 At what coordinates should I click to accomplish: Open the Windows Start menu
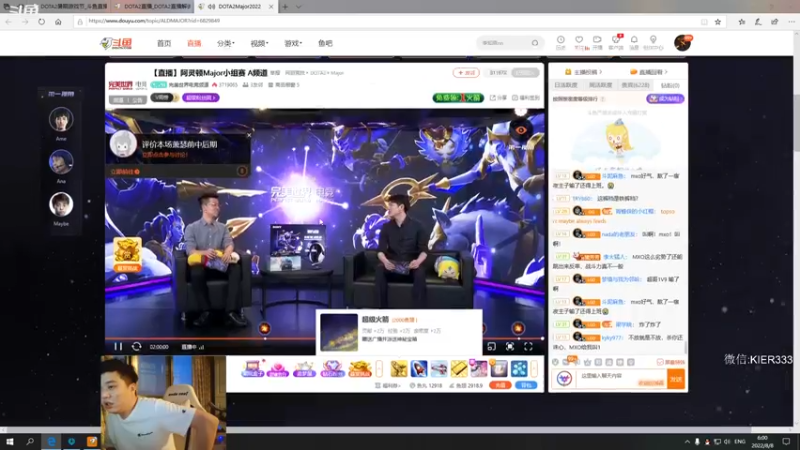click(x=10, y=441)
